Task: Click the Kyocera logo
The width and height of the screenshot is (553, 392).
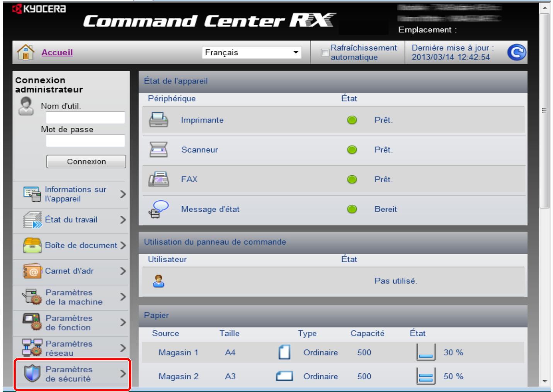Action: 39,8
